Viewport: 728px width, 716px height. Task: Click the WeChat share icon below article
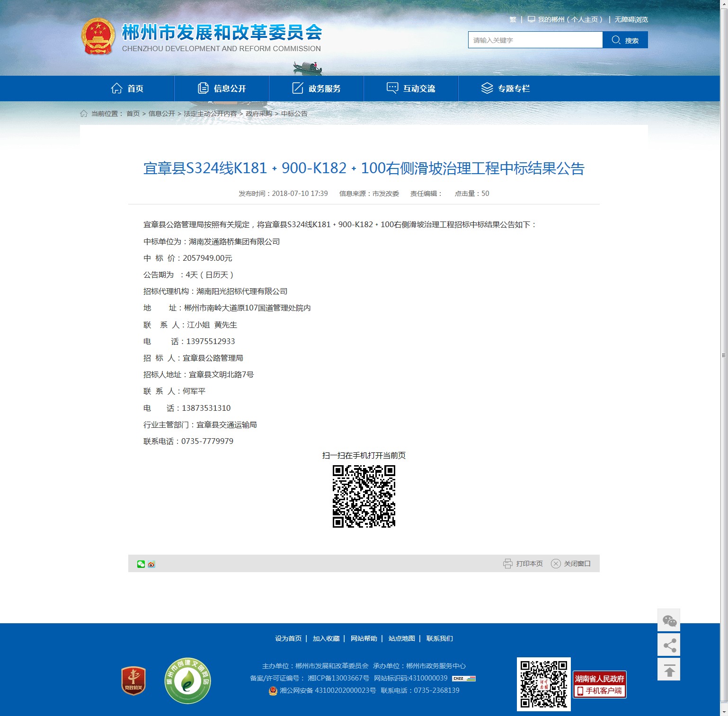tap(141, 564)
